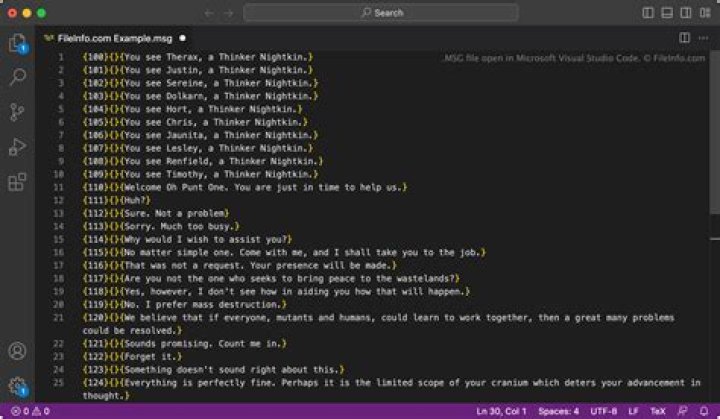Click the notifications bell in status bar
Image resolution: width=720 pixels, height=419 pixels.
click(704, 411)
